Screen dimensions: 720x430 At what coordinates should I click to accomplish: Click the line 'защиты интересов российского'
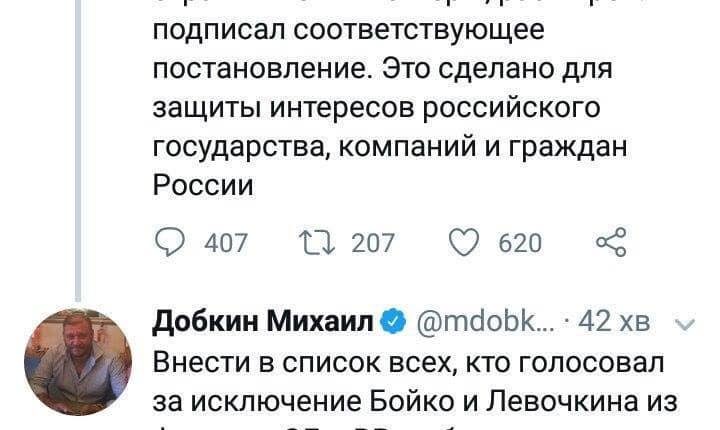coord(377,108)
